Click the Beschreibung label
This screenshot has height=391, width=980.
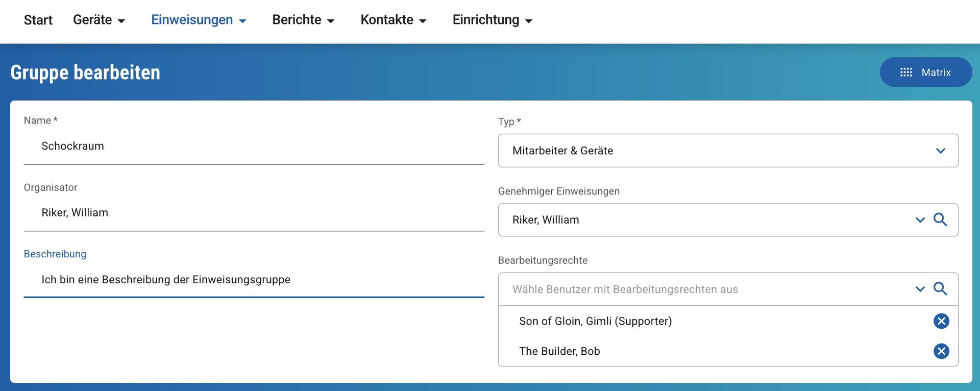pos(55,254)
